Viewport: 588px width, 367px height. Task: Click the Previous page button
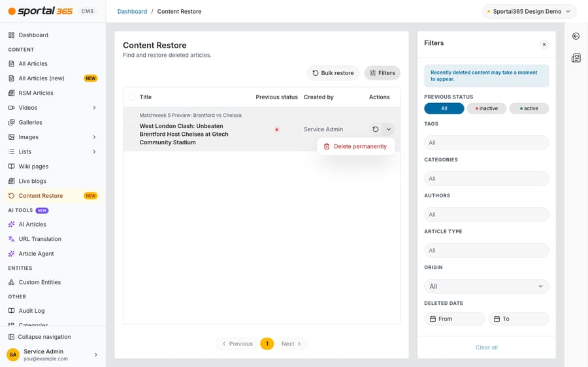pos(237,343)
